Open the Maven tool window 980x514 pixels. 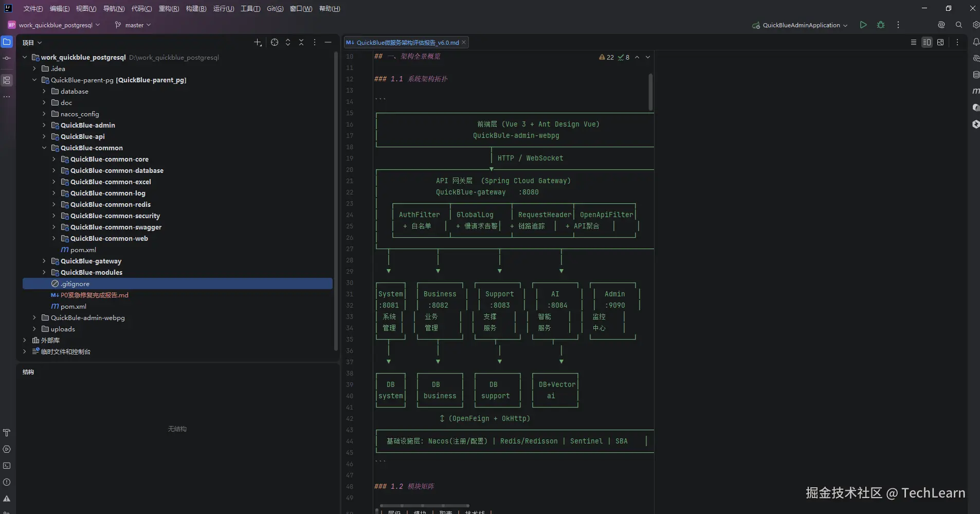976,91
